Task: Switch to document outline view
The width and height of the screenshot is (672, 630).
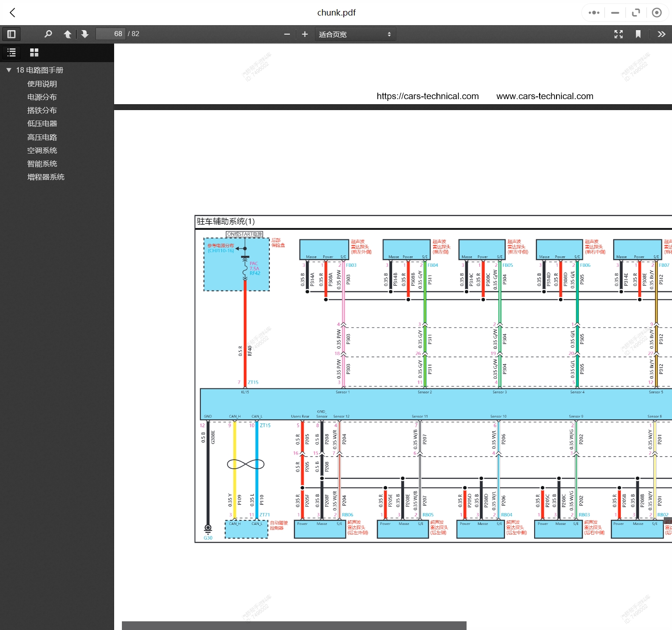Action: 11,53
